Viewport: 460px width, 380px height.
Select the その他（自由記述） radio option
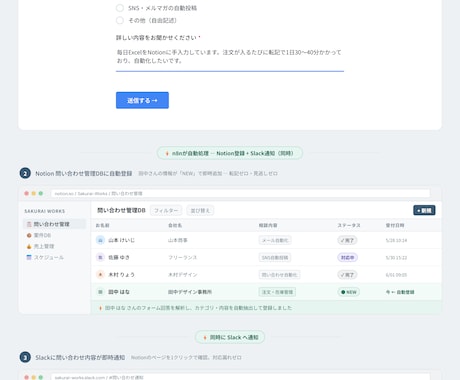click(x=120, y=21)
